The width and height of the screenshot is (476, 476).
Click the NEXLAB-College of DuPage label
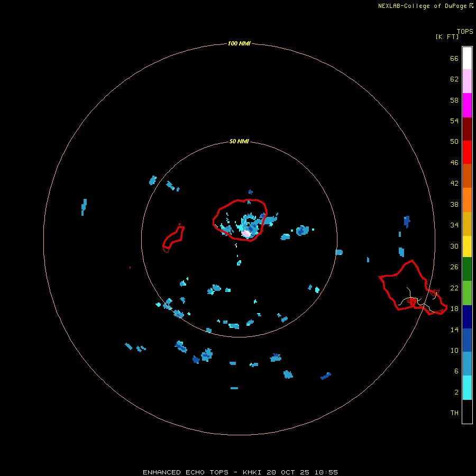[x=422, y=6]
